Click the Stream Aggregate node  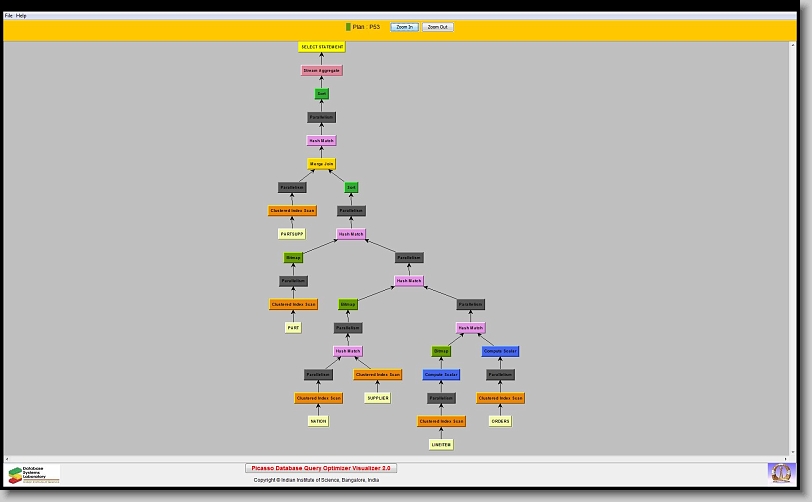[x=321, y=71]
